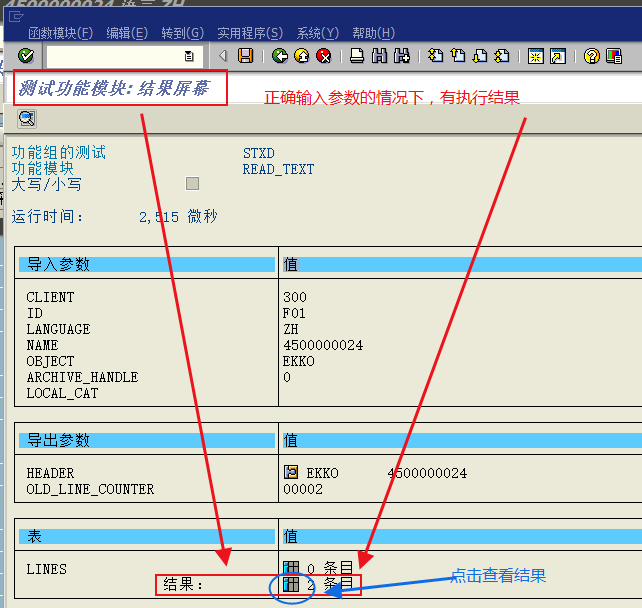642x608 pixels.
Task: Click the ARCHIVE_HANDLE value 0
Action: 287,377
